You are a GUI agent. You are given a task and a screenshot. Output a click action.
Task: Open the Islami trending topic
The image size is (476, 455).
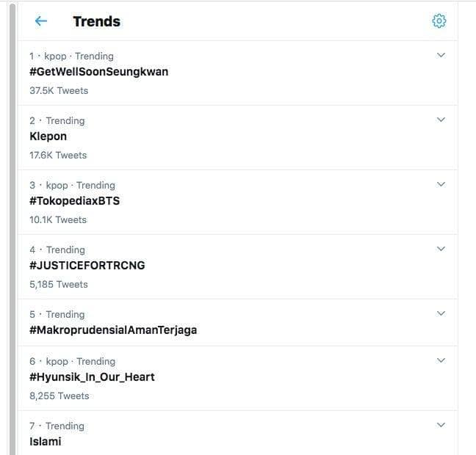click(x=46, y=442)
